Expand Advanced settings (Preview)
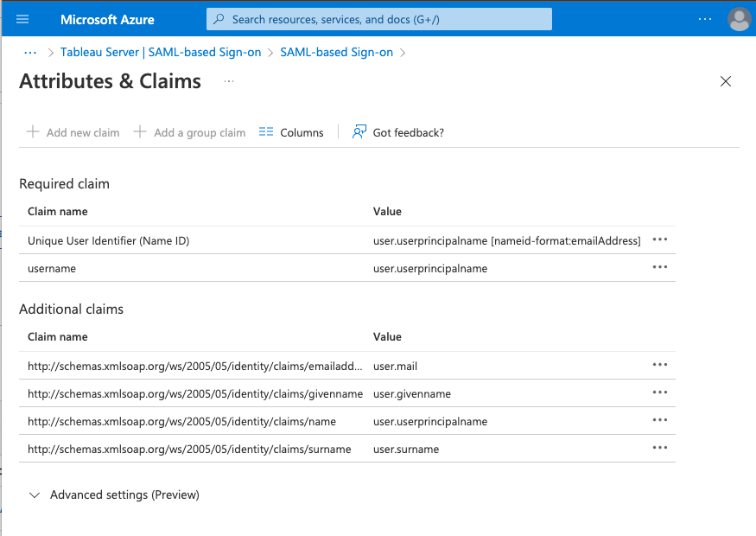The width and height of the screenshot is (756, 536). click(x=114, y=495)
